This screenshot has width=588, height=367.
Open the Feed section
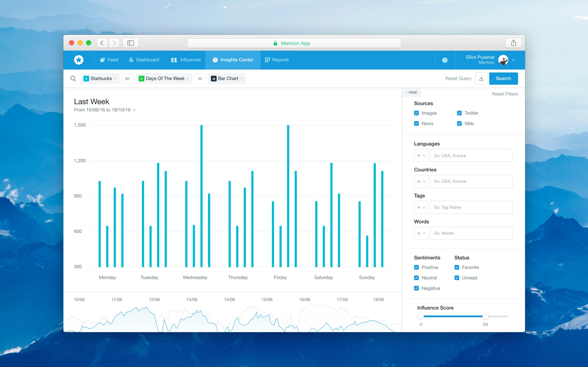109,60
